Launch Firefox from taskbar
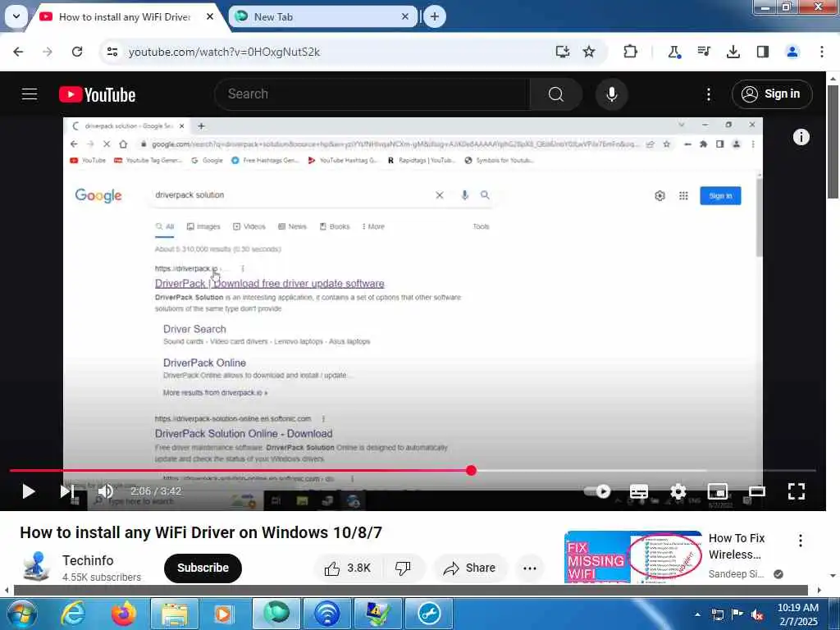This screenshot has width=840, height=630. 123,614
